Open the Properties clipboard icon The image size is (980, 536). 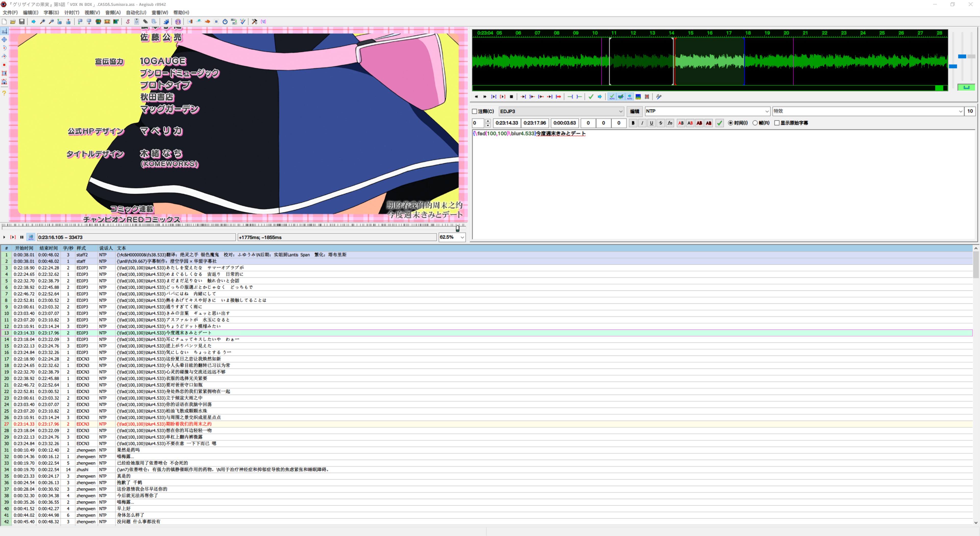click(137, 22)
